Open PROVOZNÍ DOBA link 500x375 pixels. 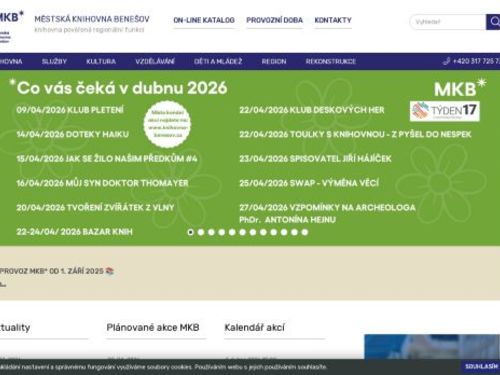tap(275, 20)
